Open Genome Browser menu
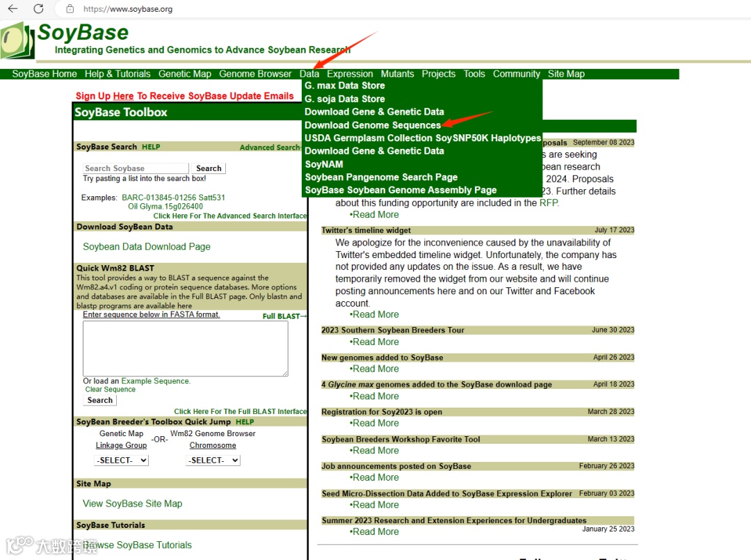Screen dimensions: 751x560 255,74
